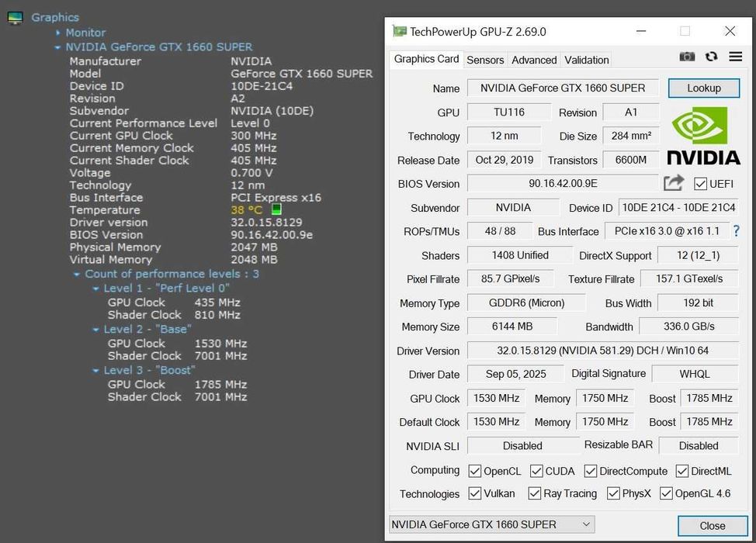The height and width of the screenshot is (543, 756).
Task: Click the Resizable BAR Disabled field
Action: pyautogui.click(x=699, y=446)
